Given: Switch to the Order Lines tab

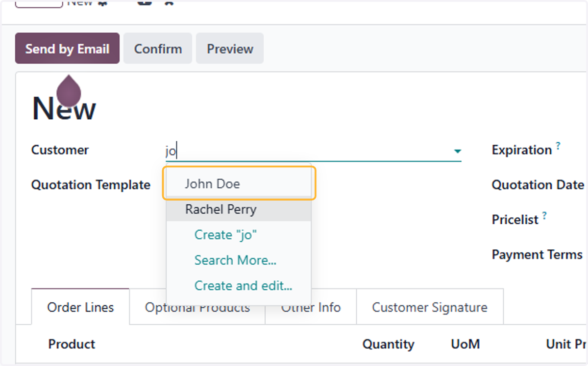Looking at the screenshot, I should (80, 307).
